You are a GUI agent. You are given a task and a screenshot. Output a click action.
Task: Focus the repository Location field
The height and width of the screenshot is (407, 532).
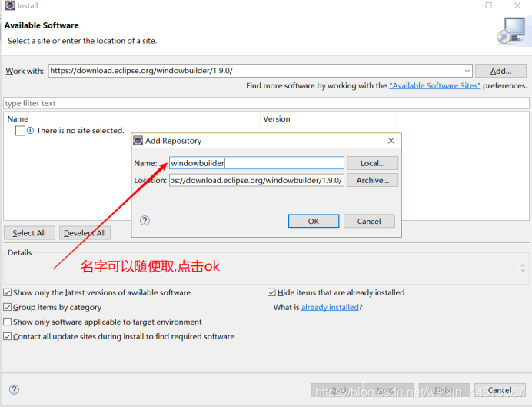257,180
